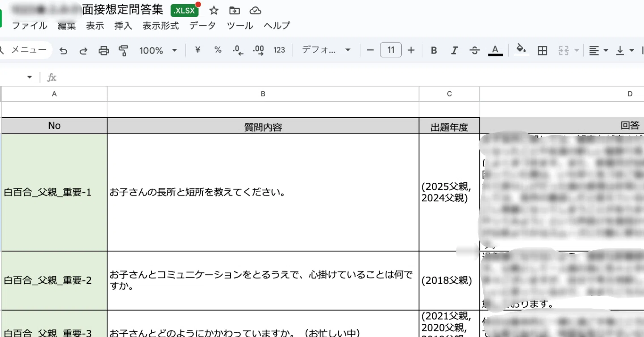Edit the font size field showing 11
Screen dimensions: 644x337
click(391, 50)
